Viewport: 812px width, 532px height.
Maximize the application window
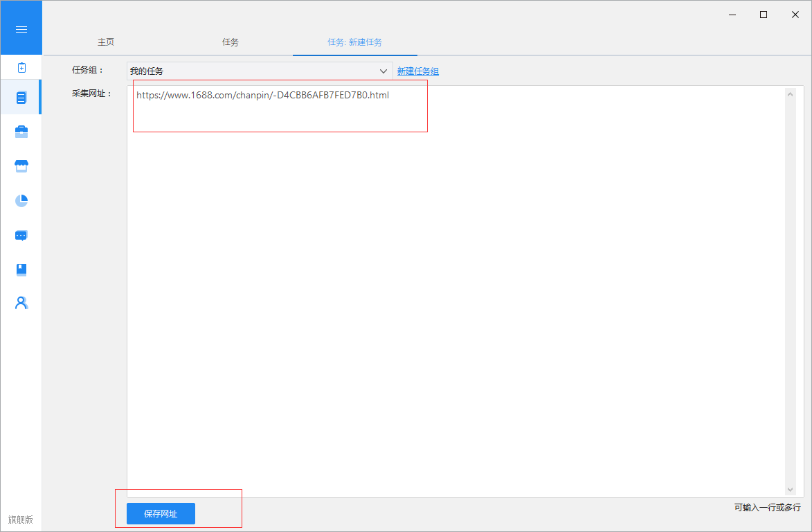(x=764, y=15)
